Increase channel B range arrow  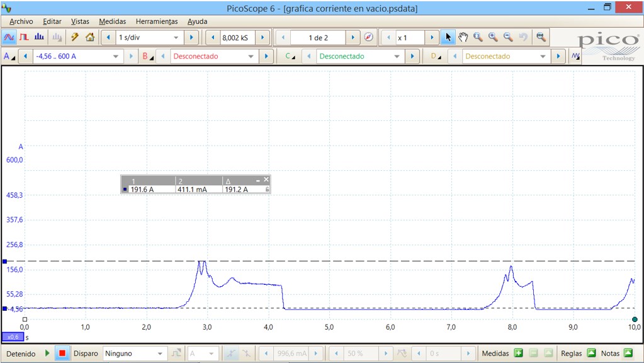(x=266, y=56)
